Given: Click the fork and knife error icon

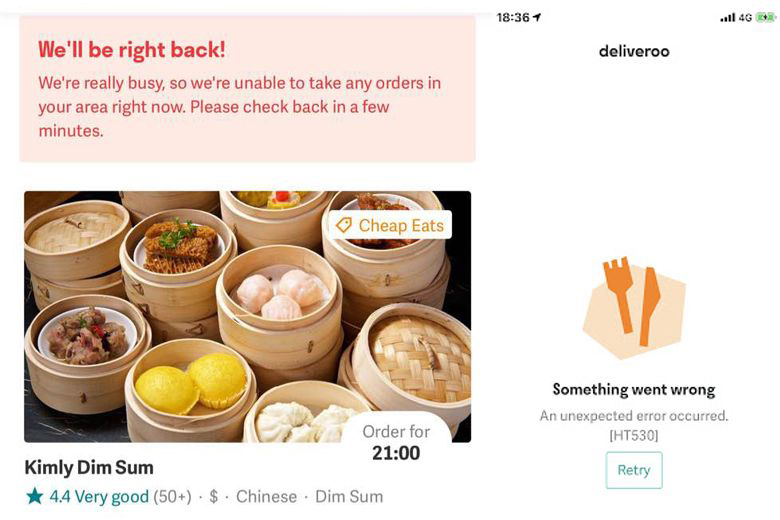Looking at the screenshot, I should point(634,307).
